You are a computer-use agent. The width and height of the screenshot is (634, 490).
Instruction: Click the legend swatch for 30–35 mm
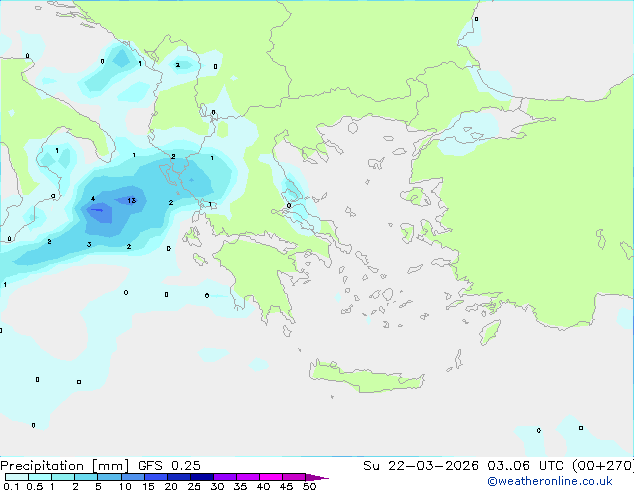pos(224,477)
